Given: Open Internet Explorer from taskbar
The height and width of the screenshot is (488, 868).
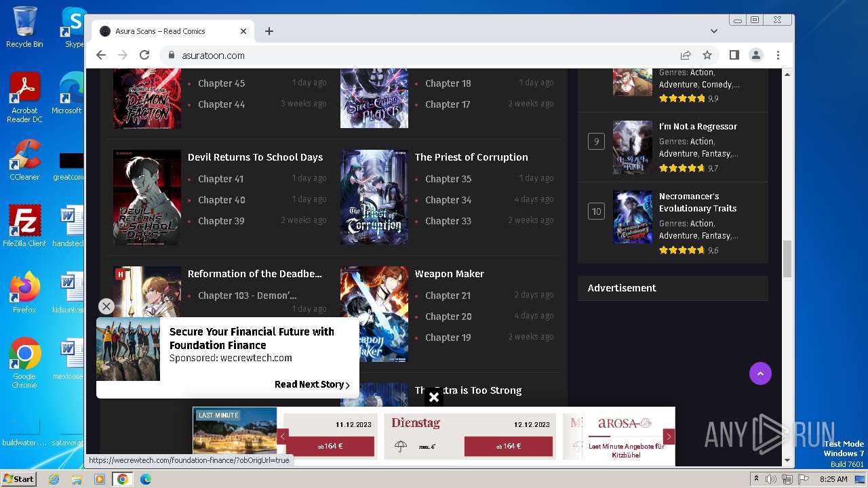Looking at the screenshot, I should tap(54, 479).
